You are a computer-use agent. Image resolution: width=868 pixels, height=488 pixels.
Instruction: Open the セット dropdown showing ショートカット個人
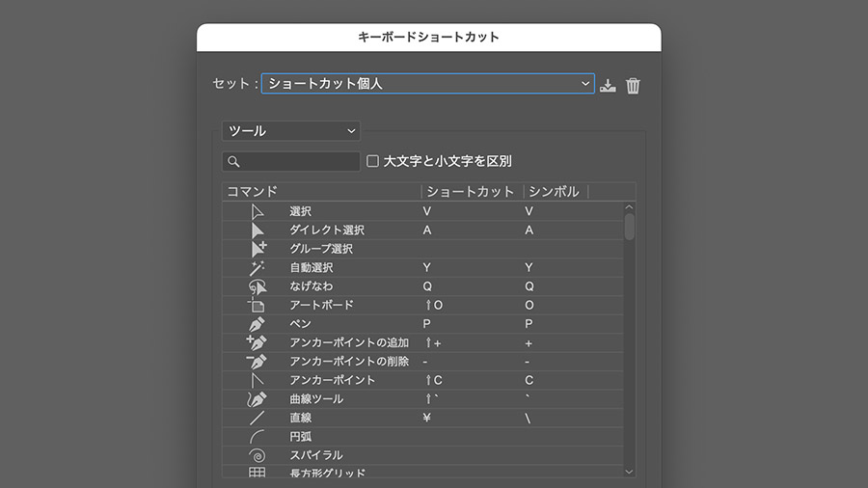click(x=428, y=84)
